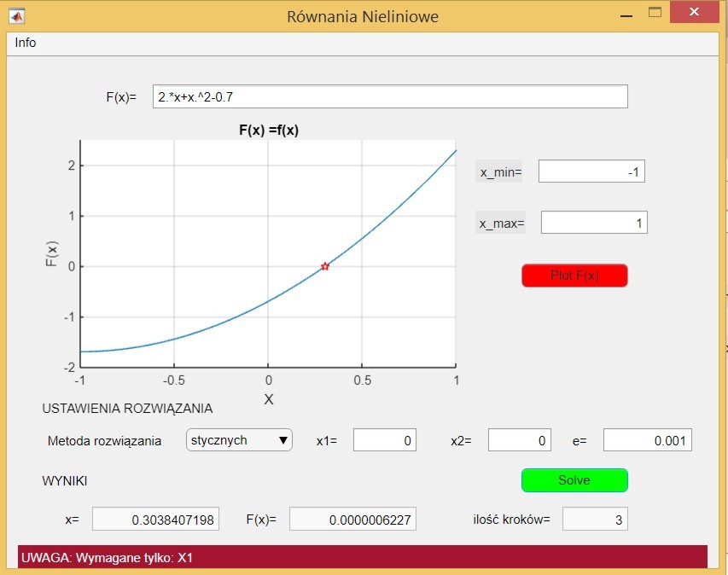Click the UWAGA warning banner
The image size is (728, 575).
click(x=363, y=557)
